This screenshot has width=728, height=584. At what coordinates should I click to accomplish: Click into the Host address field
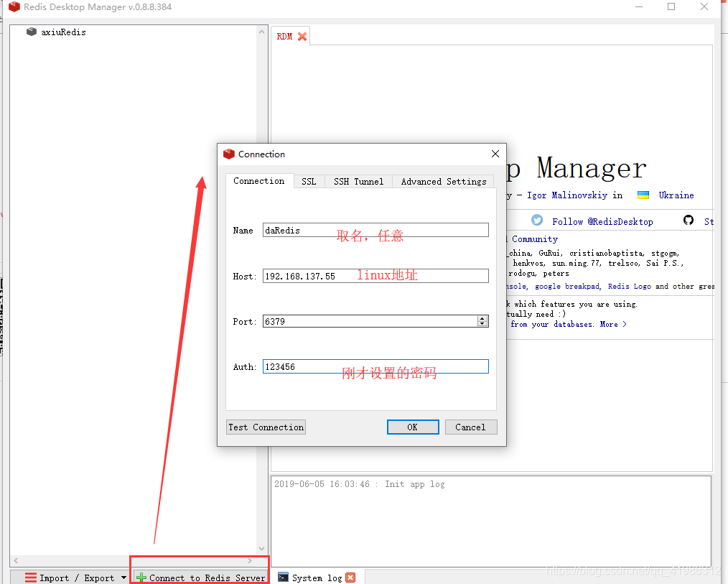click(375, 276)
